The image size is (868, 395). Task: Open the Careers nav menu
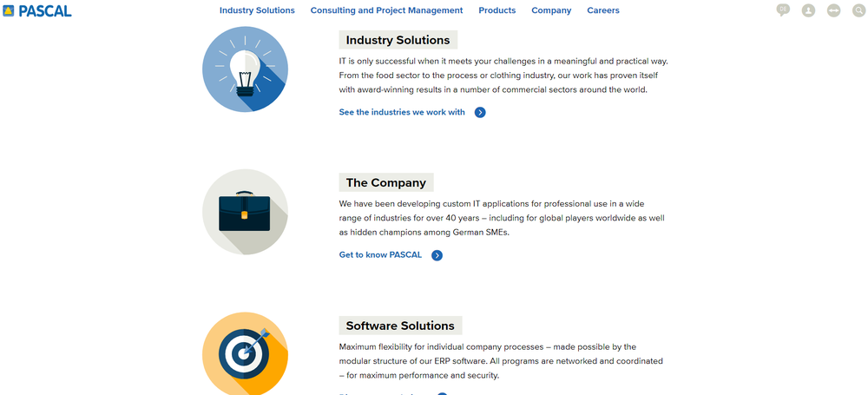(603, 10)
